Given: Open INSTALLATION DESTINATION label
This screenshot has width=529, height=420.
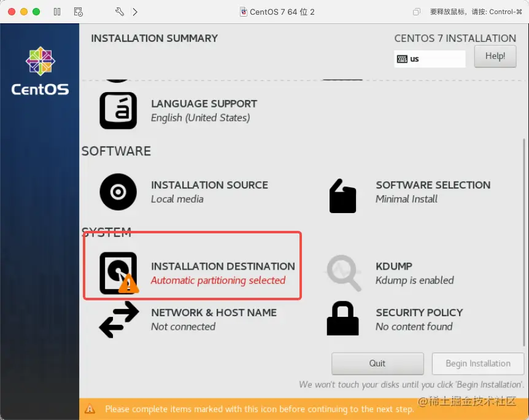Looking at the screenshot, I should pyautogui.click(x=223, y=266).
